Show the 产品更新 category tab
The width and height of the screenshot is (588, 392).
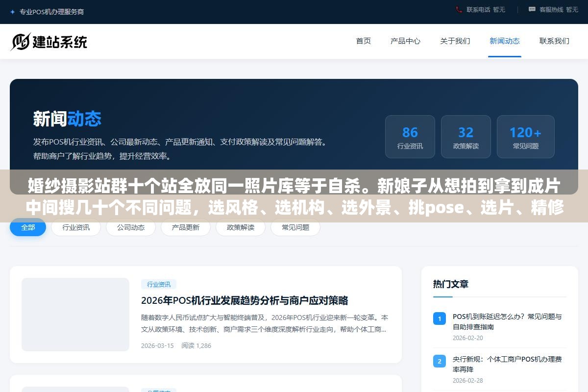(x=186, y=227)
